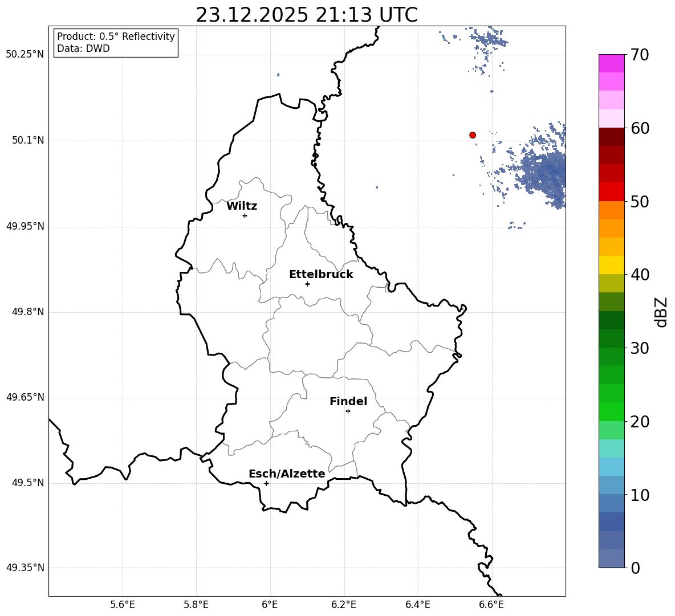The height and width of the screenshot is (616, 675).
Task: Click the Esch/Alzette city label
Action: [x=287, y=474]
